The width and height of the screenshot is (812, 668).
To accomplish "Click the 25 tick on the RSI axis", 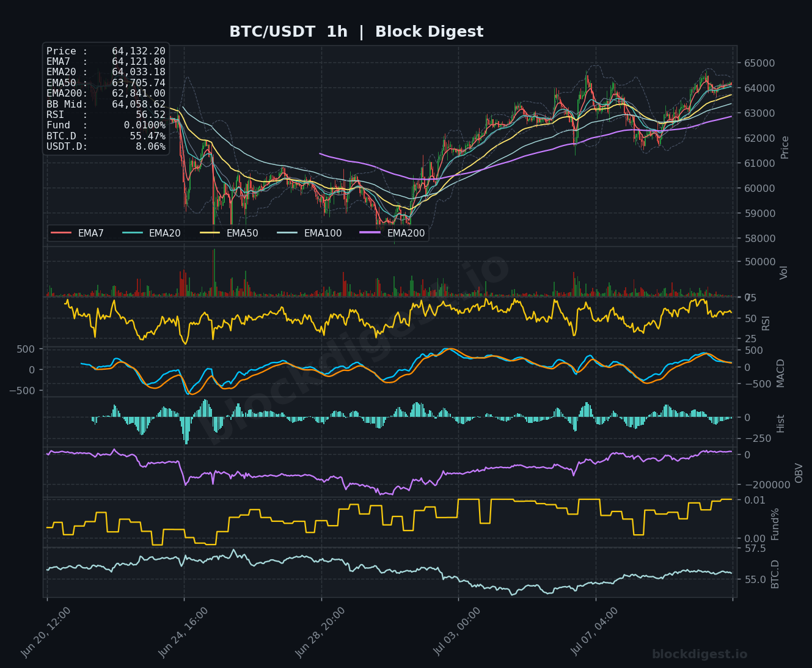I will pyautogui.click(x=750, y=339).
